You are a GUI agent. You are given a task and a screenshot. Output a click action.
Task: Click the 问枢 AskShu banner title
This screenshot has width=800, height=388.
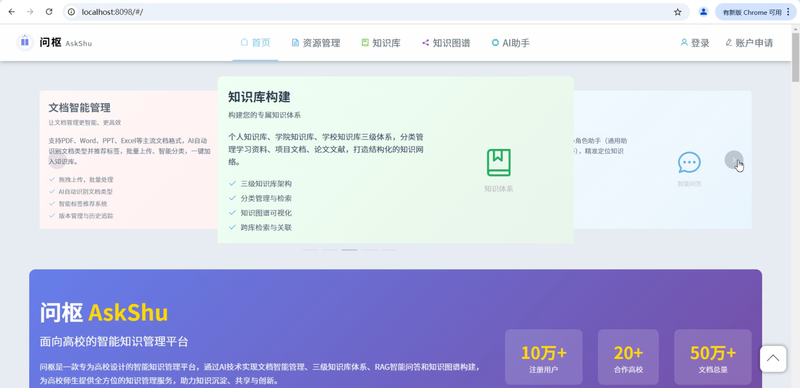click(104, 313)
